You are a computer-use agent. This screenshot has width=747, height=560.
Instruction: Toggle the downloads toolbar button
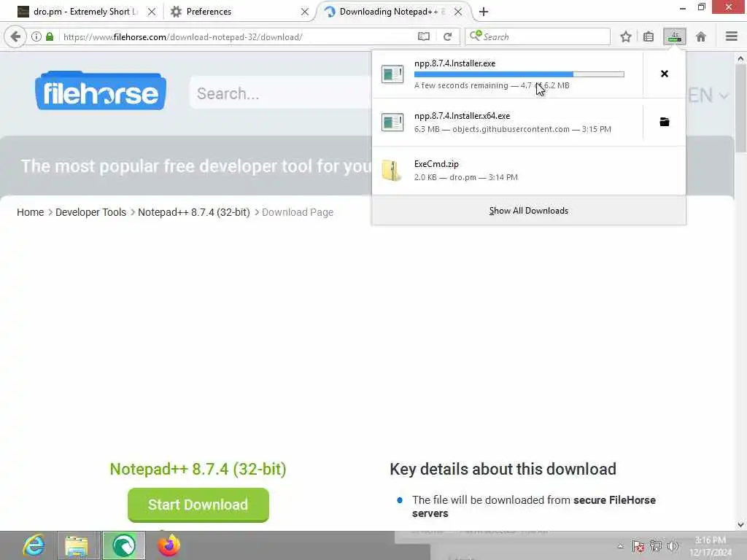[675, 36]
